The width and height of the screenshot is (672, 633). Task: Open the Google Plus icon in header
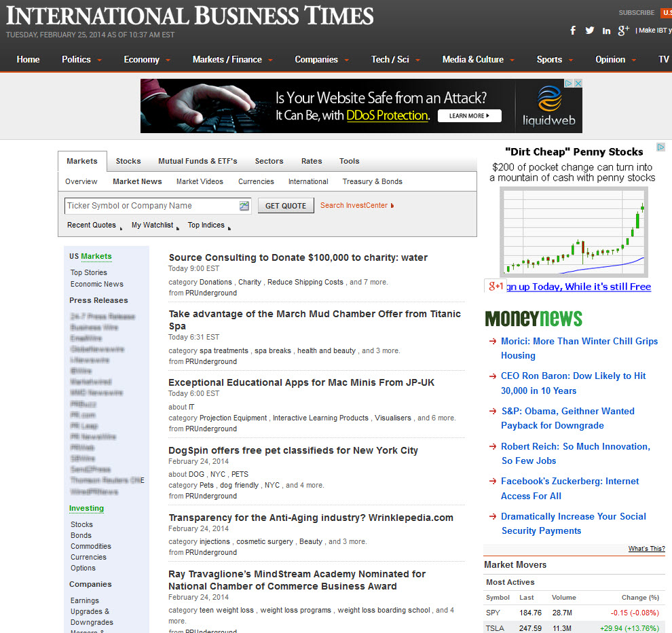(624, 31)
